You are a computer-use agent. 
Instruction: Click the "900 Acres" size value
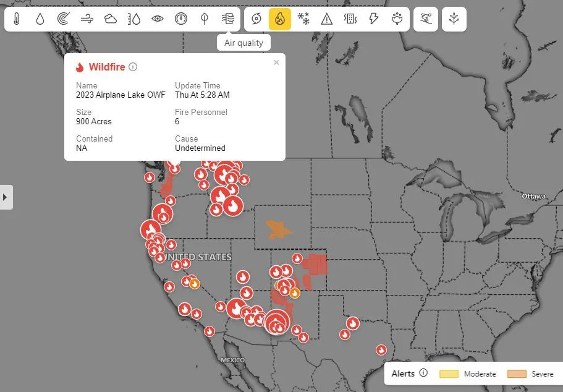94,121
